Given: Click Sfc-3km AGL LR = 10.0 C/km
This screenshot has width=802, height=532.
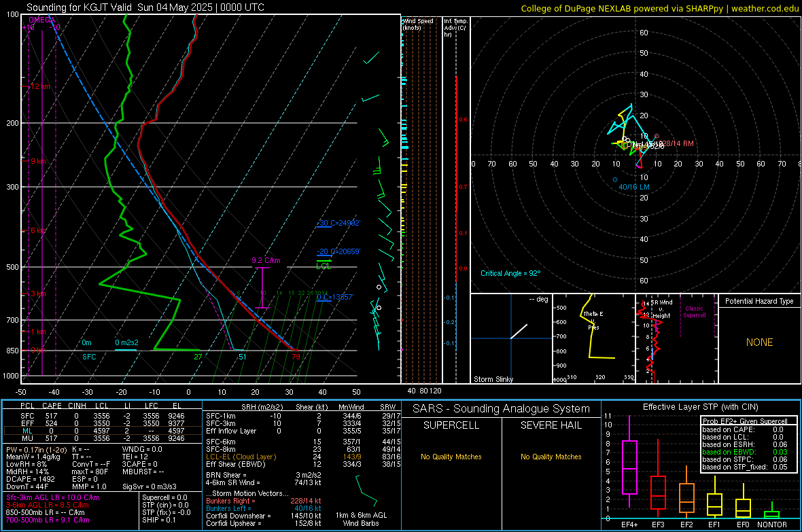Looking at the screenshot, I should (53, 498).
